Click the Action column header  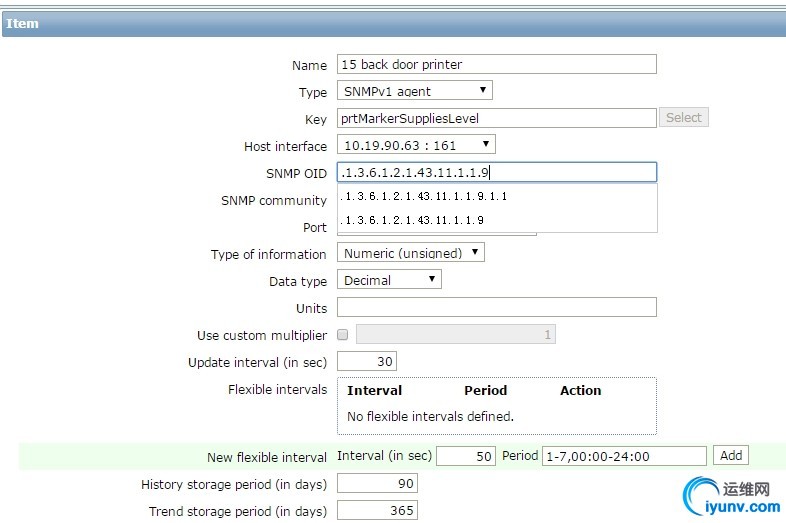580,390
